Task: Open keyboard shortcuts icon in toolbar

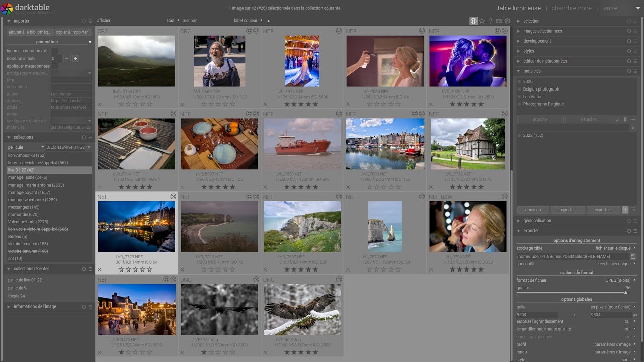Action: tap(499, 21)
